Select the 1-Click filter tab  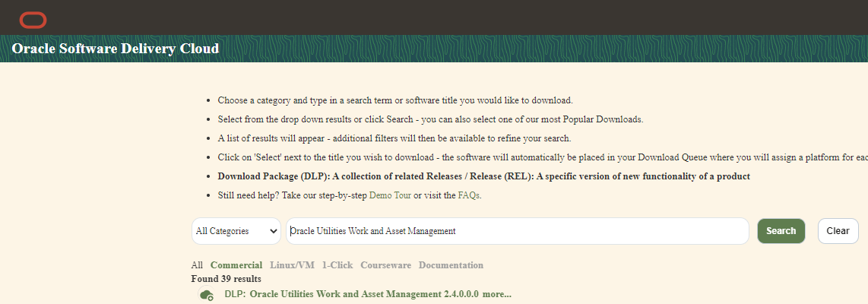[x=337, y=265]
